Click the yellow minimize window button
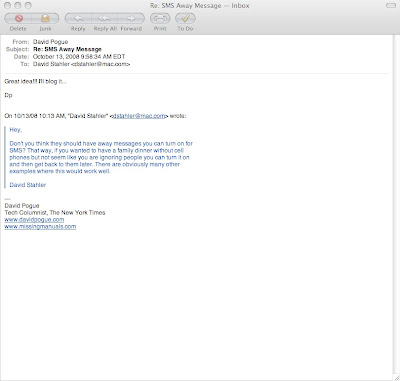The width and height of the screenshot is (400, 381). pyautogui.click(x=18, y=5)
